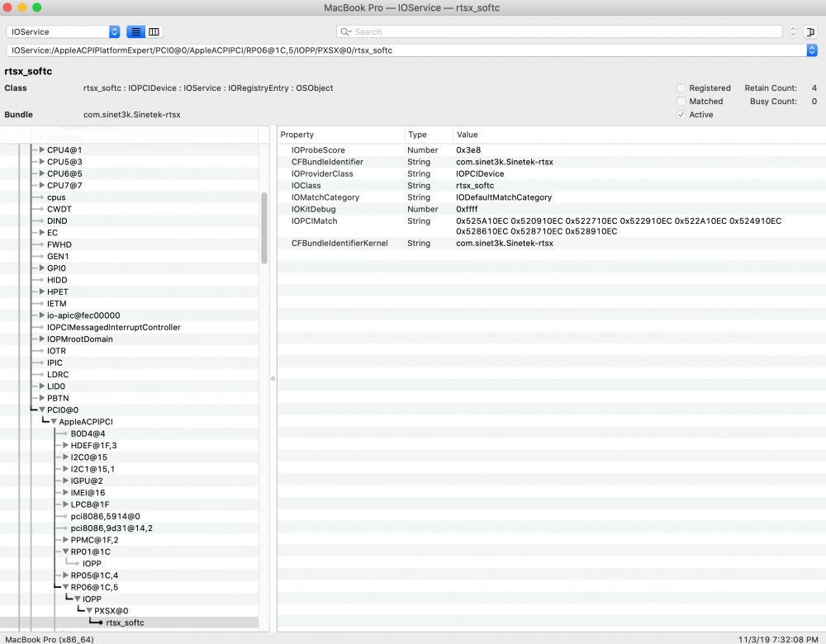Click the search stepper arrows
826x644 pixels.
pos(793,31)
